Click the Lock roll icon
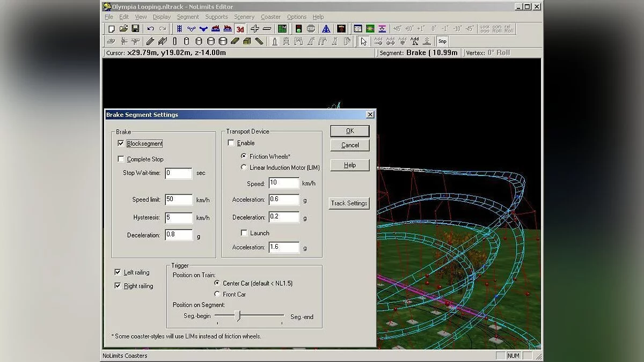The width and height of the screenshot is (644, 362). (x=485, y=28)
